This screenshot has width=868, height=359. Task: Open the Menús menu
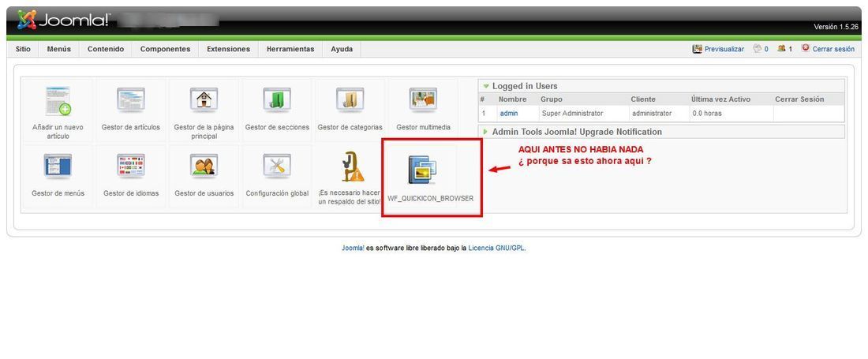[58, 49]
